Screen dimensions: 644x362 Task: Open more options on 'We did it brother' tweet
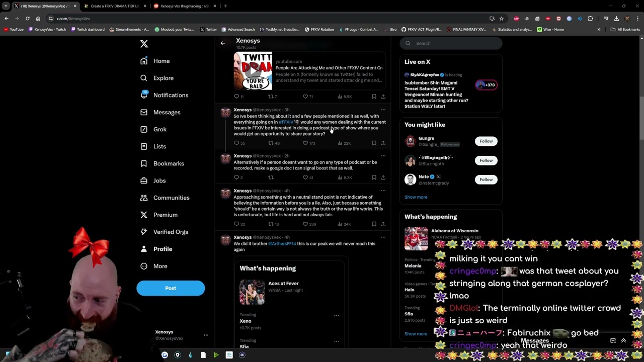[x=383, y=237]
